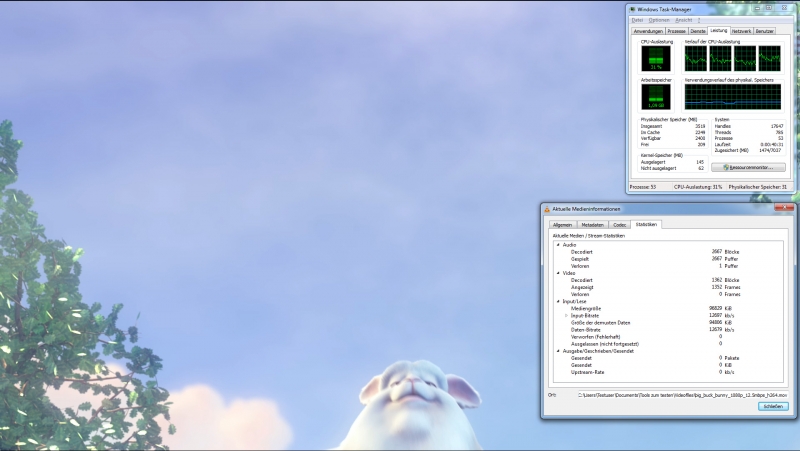Image resolution: width=800 pixels, height=451 pixels.
Task: Open the Datei menu in Task Manager
Action: click(x=637, y=20)
